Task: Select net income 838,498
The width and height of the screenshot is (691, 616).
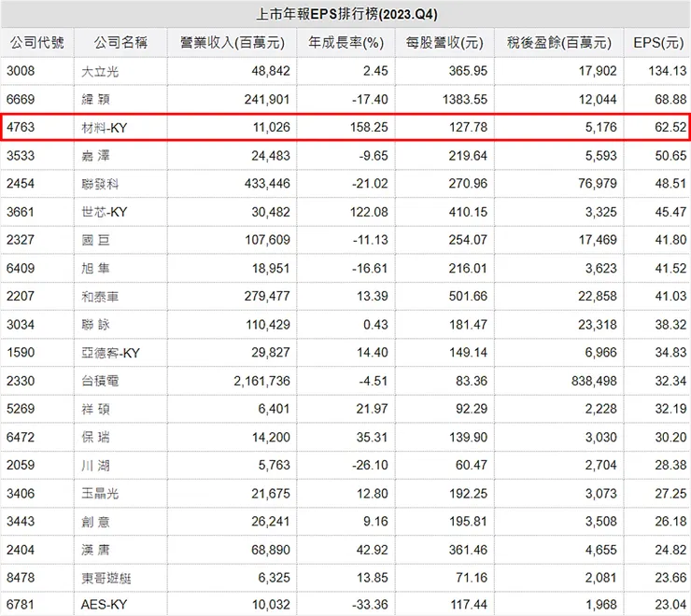Action: pos(594,381)
